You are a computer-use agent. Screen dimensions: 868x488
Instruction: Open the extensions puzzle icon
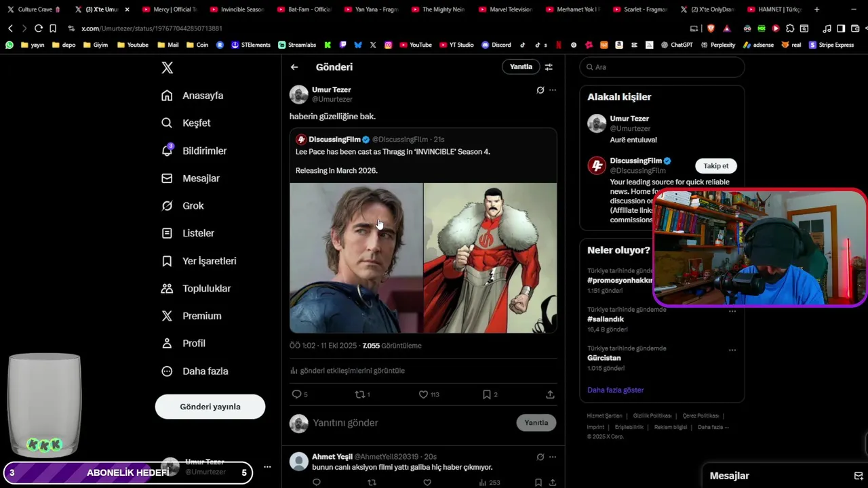(790, 28)
